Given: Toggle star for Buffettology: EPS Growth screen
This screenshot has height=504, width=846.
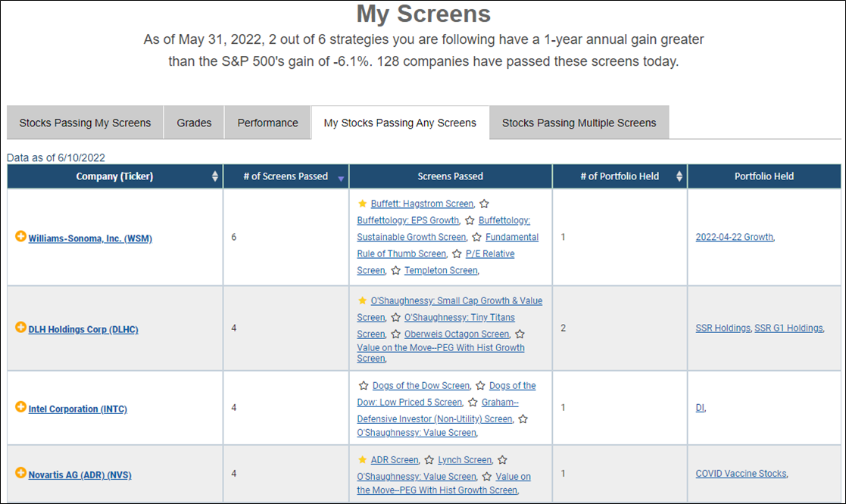Looking at the screenshot, I should 485,204.
